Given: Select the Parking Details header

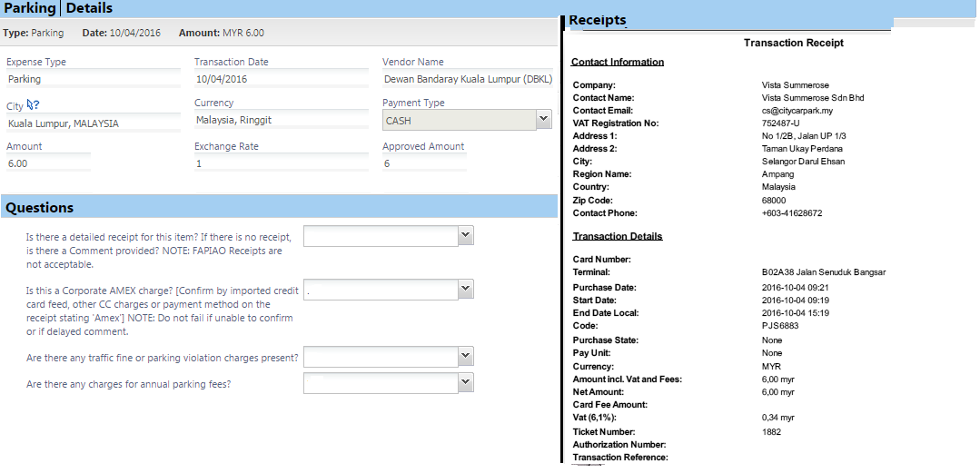Looking at the screenshot, I should click(59, 8).
